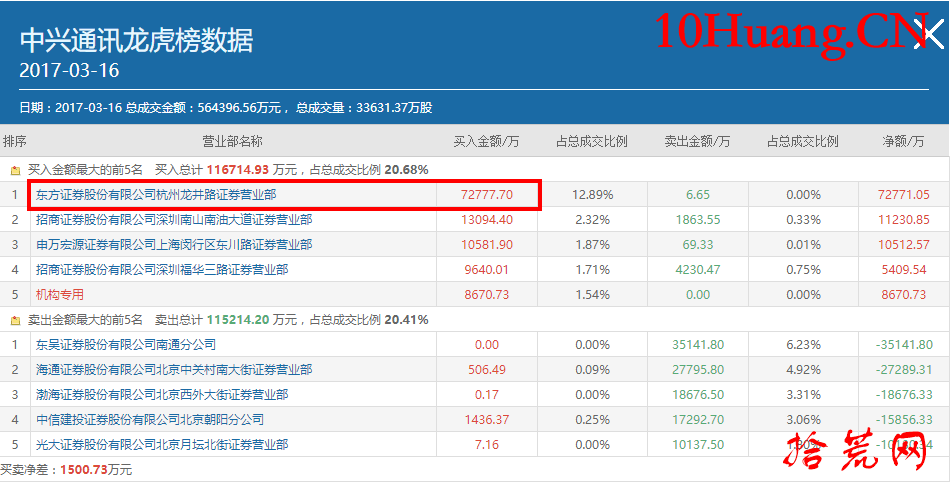The image size is (951, 483).
Task: Click the 排序 column header
Action: (x=14, y=141)
